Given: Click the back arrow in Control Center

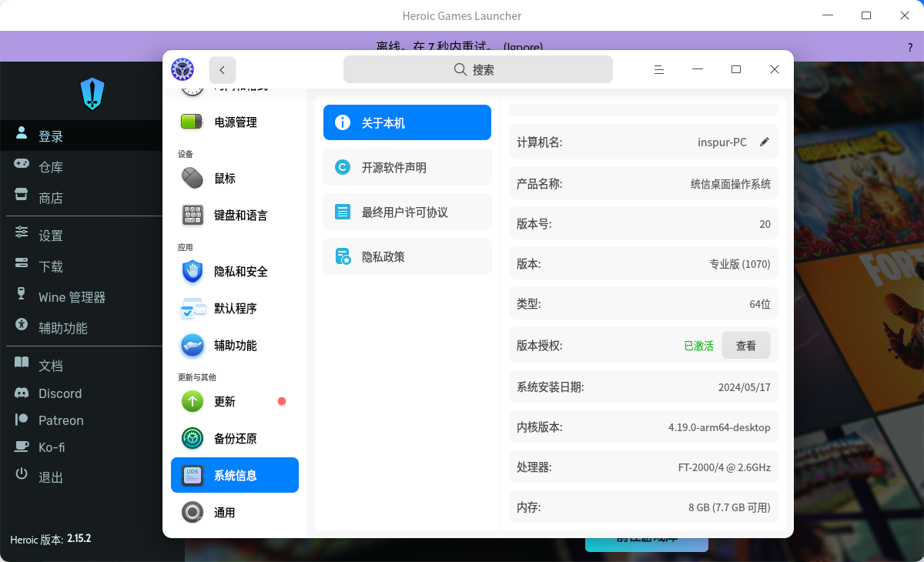Looking at the screenshot, I should click(x=223, y=70).
